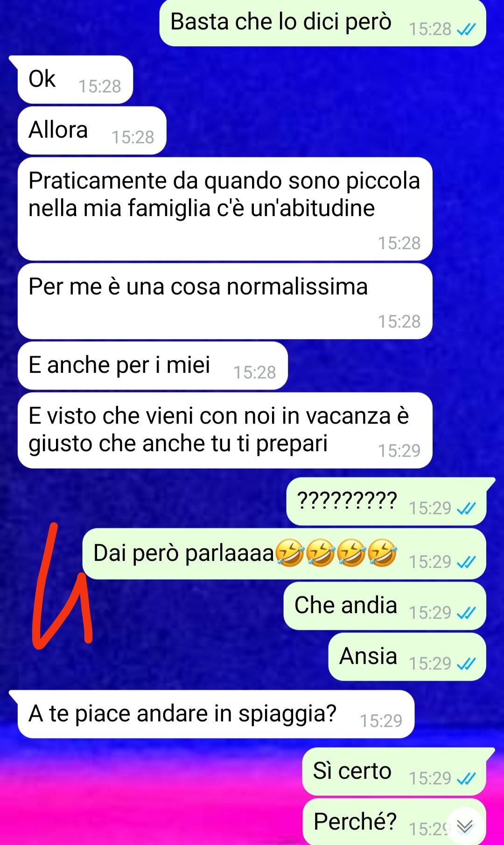Select the 'Ok' message bubble

[x=75, y=79]
